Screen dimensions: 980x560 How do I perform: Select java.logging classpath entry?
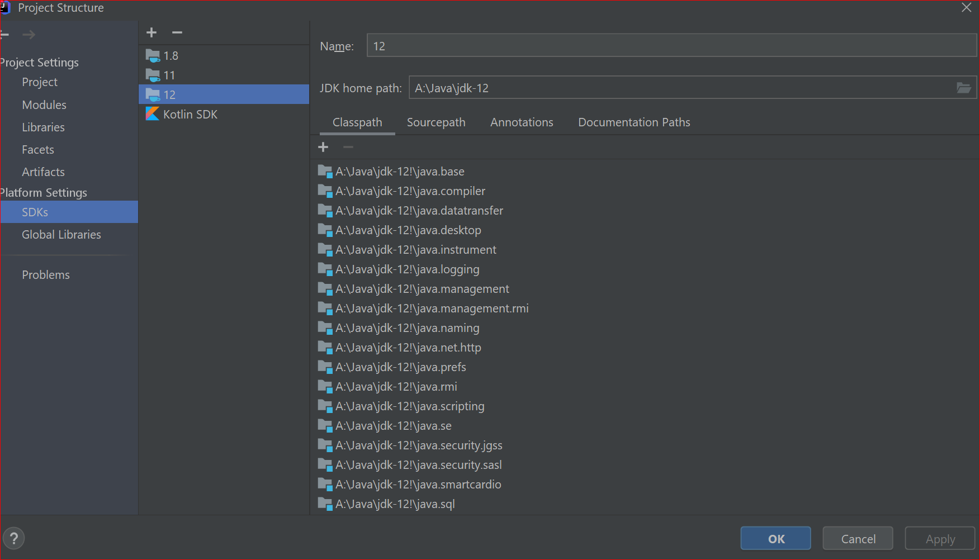(399, 269)
